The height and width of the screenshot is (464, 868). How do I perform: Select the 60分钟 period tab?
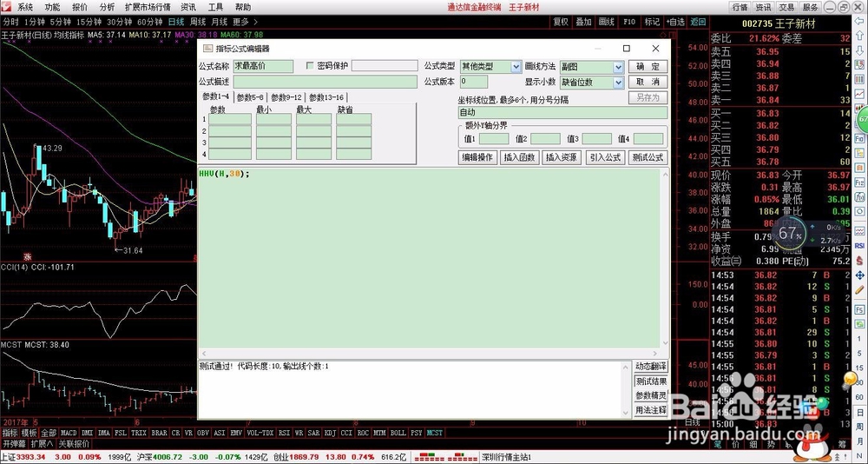[149, 23]
